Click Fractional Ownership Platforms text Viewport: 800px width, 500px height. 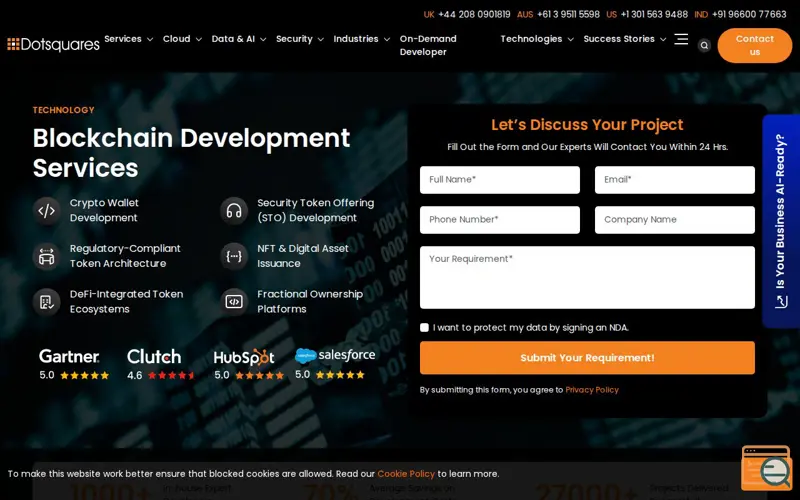coord(310,302)
